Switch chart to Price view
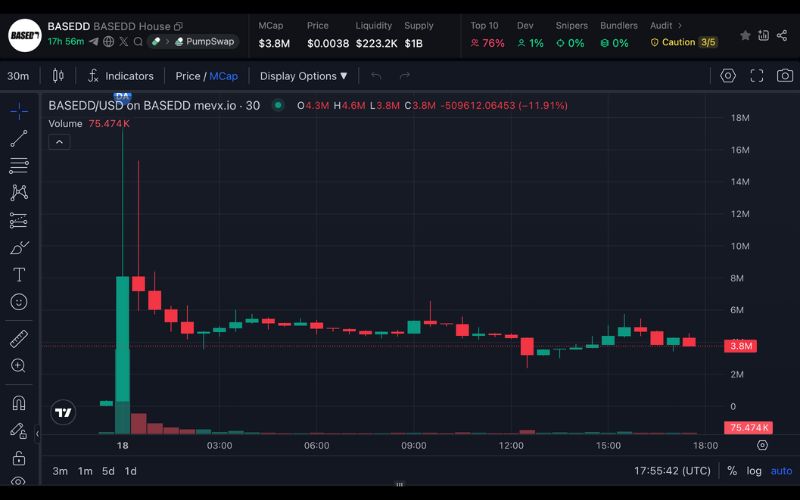The height and width of the screenshot is (500, 800). tap(188, 76)
